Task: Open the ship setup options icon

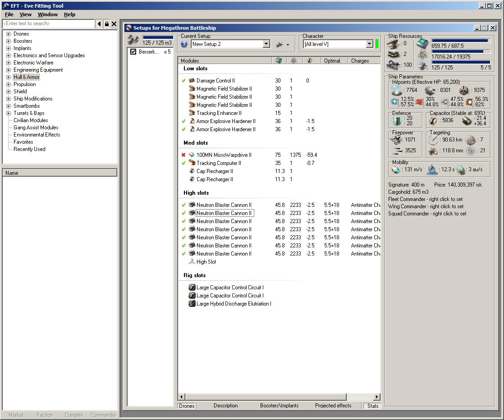Action: [279, 44]
